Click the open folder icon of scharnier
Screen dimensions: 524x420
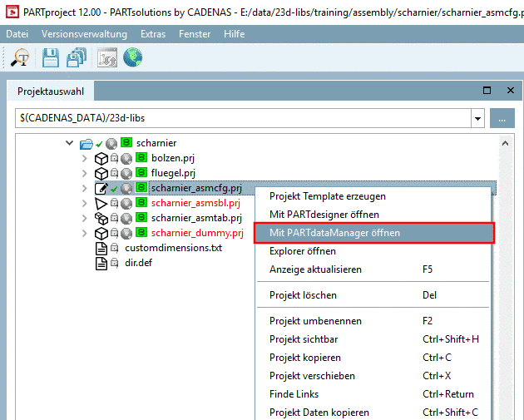[87, 144]
